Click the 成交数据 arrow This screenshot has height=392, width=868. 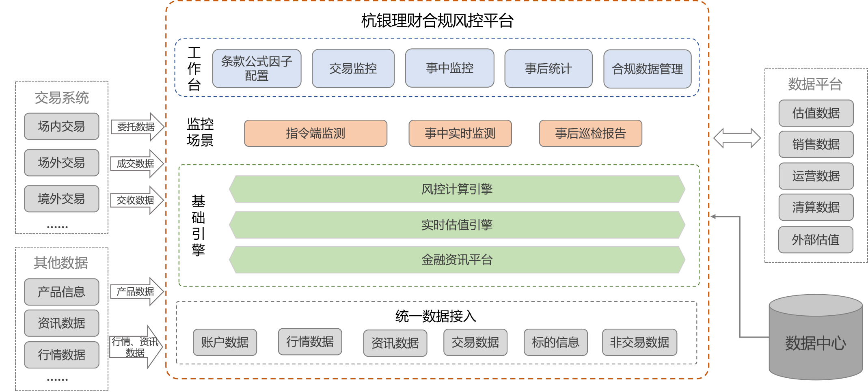[137, 164]
